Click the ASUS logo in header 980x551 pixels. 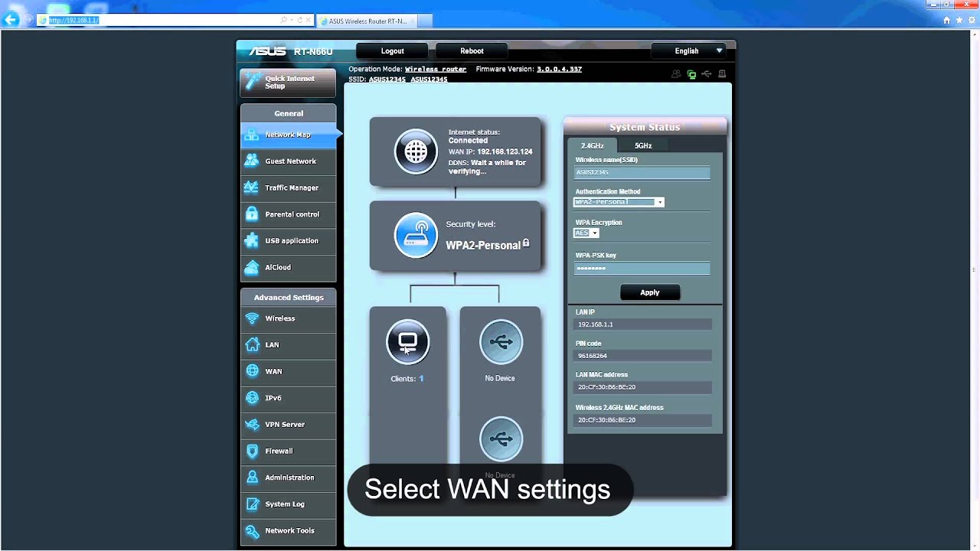click(268, 51)
